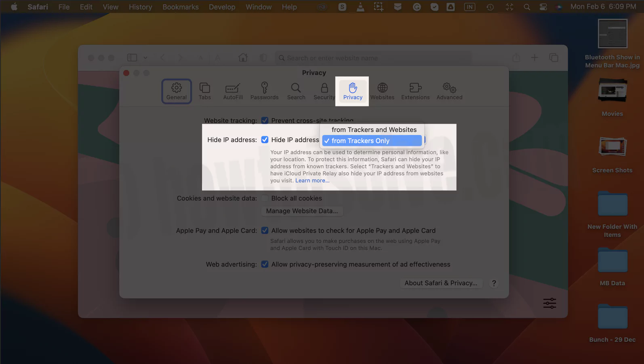Select the Movies desktop item
The width and height of the screenshot is (644, 364).
tap(612, 97)
